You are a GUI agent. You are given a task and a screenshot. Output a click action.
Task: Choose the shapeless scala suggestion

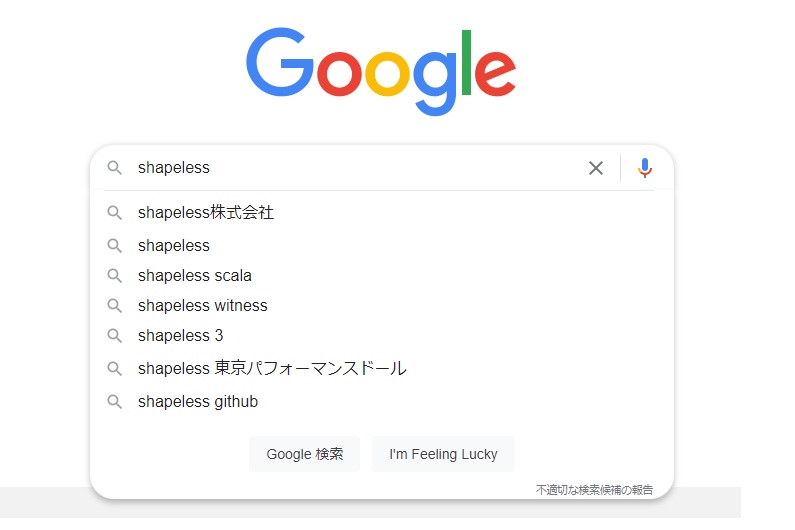(381, 275)
